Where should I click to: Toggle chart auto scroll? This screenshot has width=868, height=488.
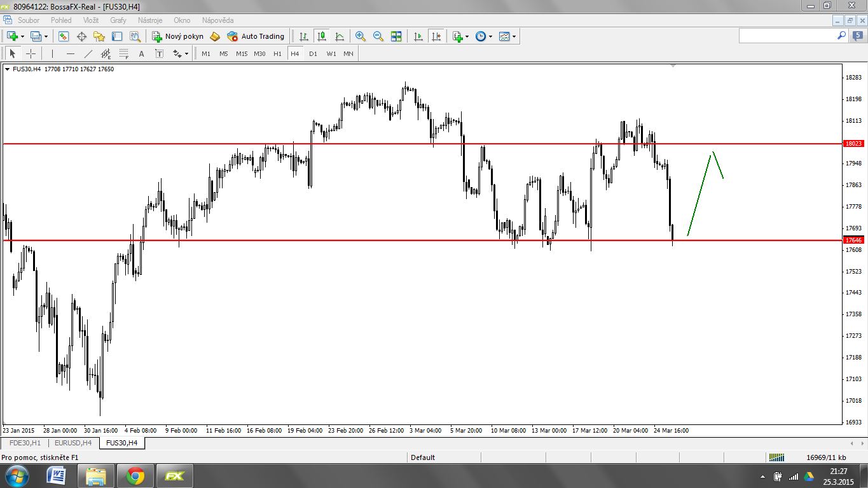418,36
